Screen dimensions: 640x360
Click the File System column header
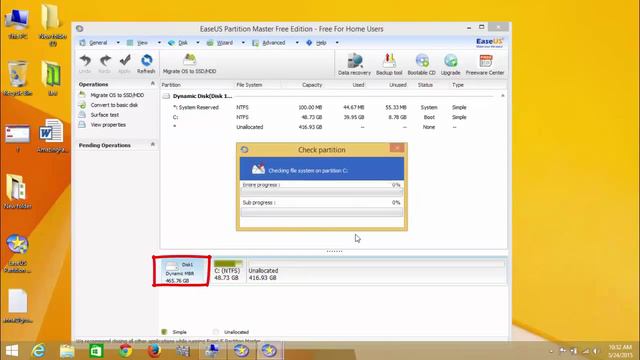pos(249,85)
